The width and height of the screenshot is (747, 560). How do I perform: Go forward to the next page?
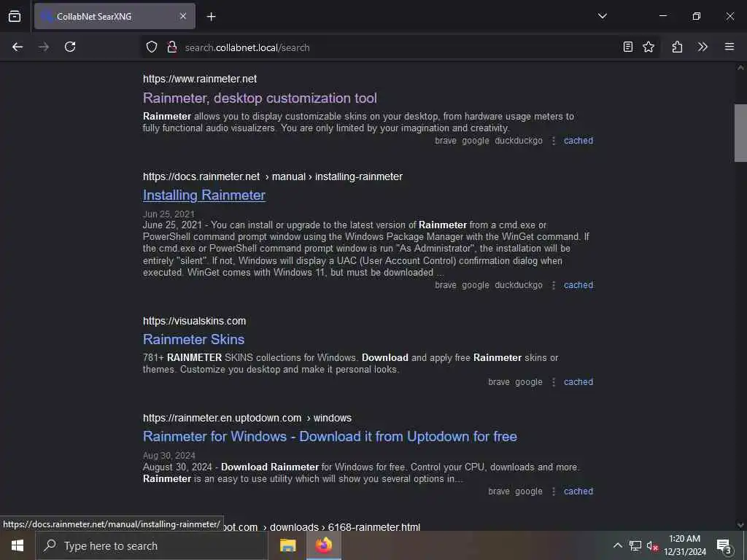coord(44,47)
